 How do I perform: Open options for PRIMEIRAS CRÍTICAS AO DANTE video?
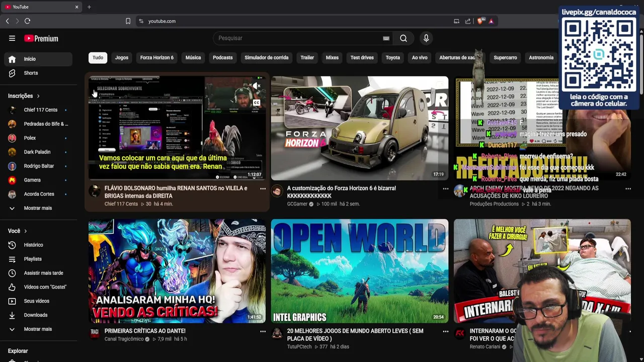263,331
